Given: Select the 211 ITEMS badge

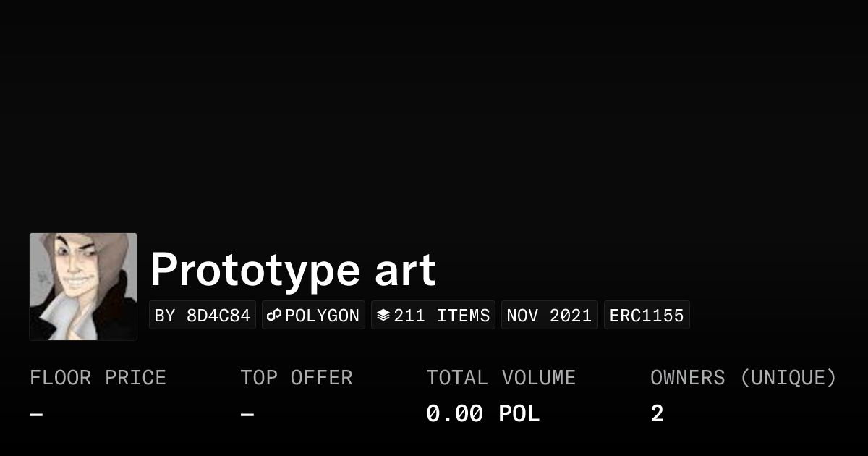Looking at the screenshot, I should [433, 315].
